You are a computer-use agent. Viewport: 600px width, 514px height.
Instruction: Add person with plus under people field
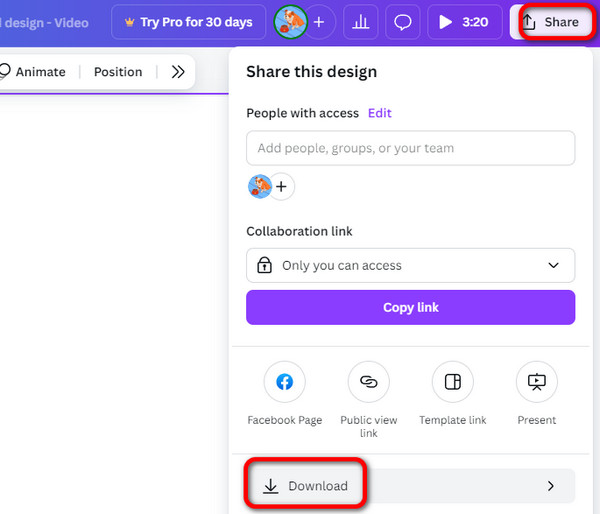(281, 186)
